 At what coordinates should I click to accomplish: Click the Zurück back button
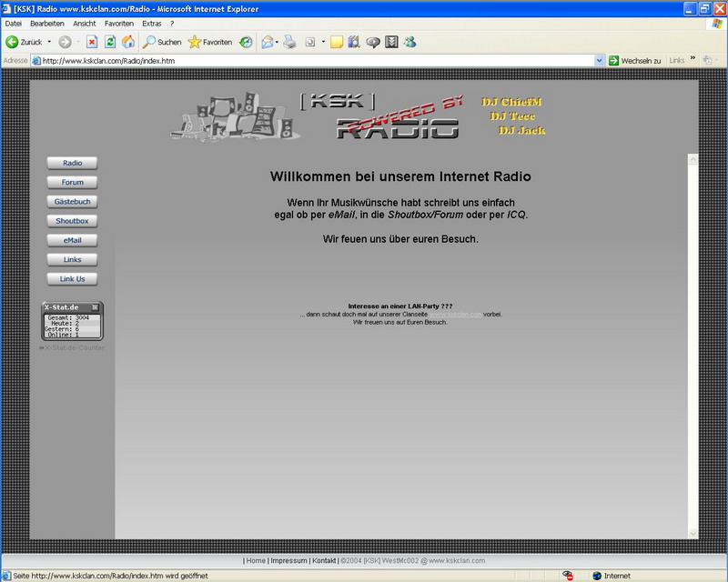(x=25, y=42)
